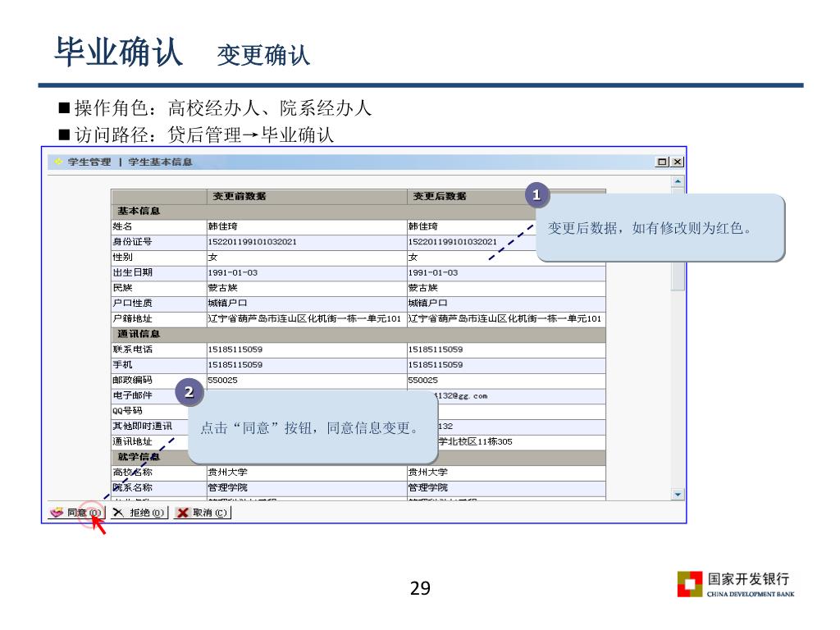
Task: Click the 变更后 户籍地址 address value
Action: coord(504,318)
